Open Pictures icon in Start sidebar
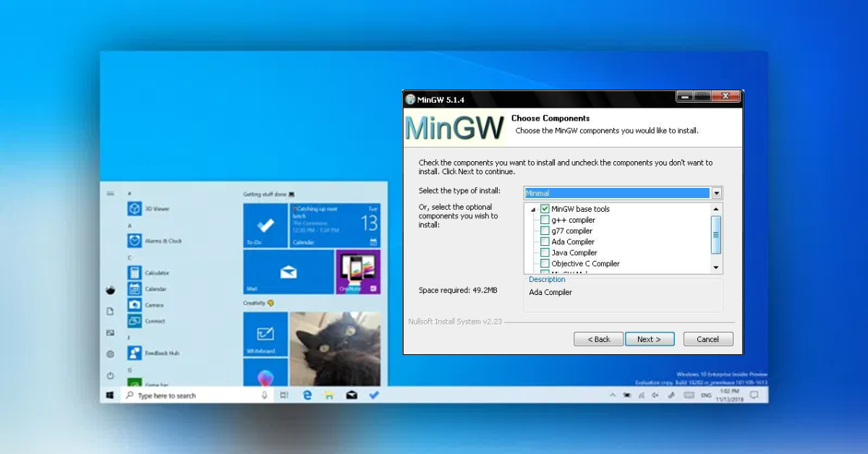 pyautogui.click(x=110, y=333)
